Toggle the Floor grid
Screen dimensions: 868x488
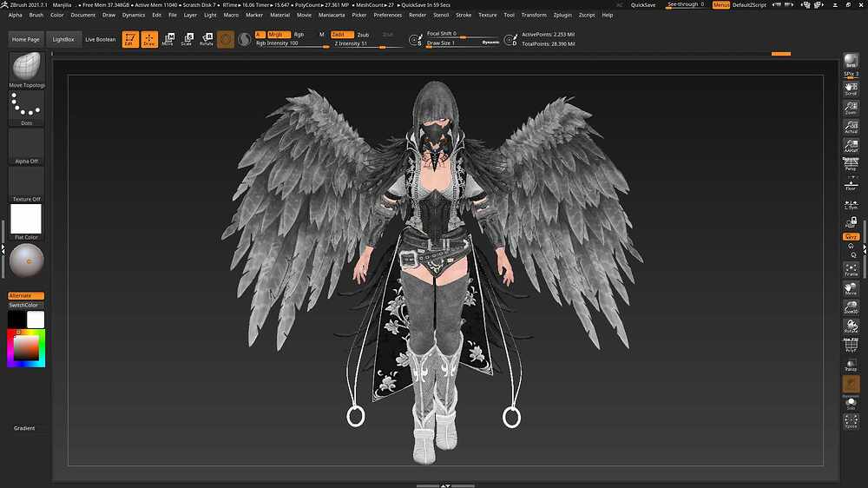(851, 184)
